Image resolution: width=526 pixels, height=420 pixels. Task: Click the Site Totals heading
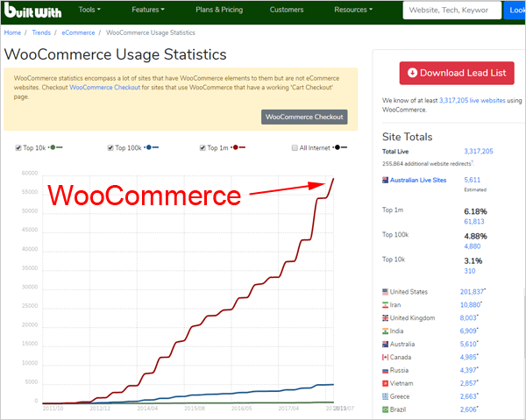[x=408, y=137]
